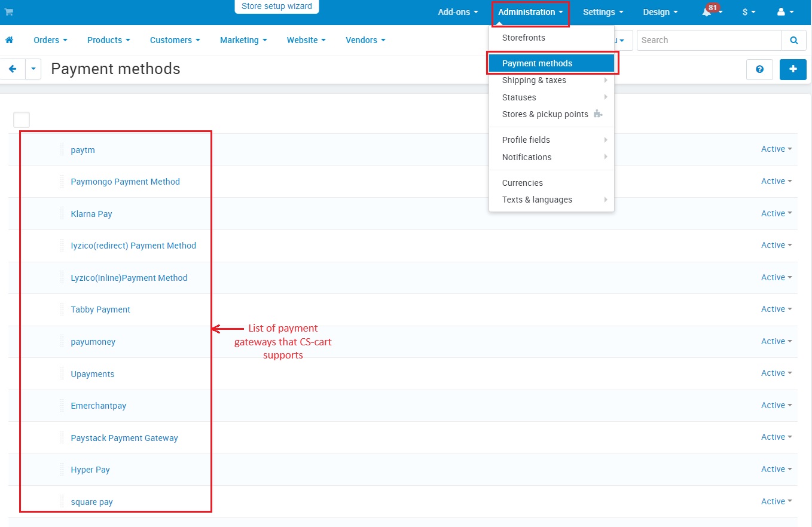
Task: Open Iyzico(redirect) Payment Method link
Action: pos(133,246)
